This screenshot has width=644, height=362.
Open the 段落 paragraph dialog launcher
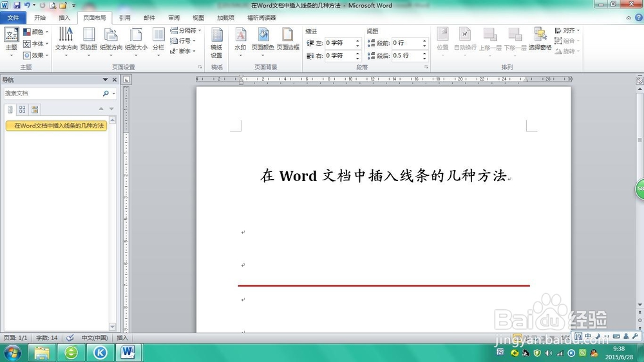tap(426, 67)
